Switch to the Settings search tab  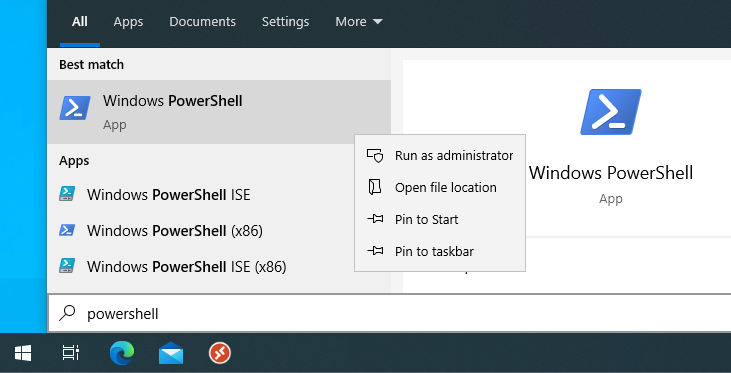(285, 22)
